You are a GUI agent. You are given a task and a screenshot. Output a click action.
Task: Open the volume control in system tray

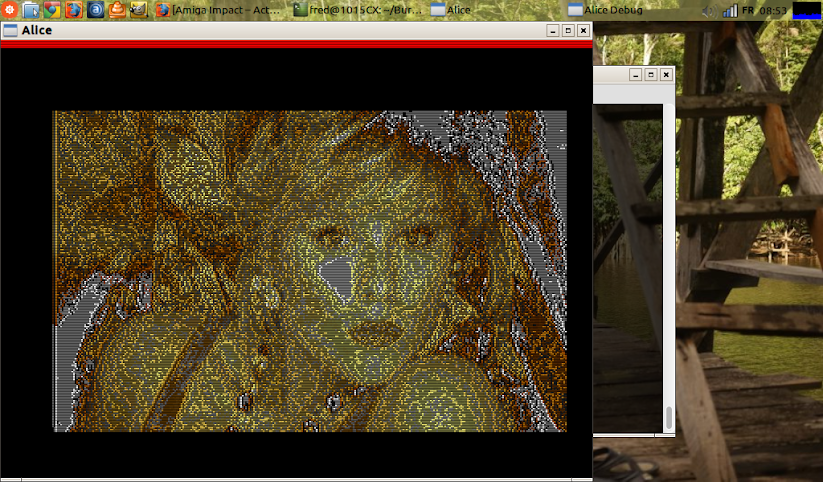710,10
